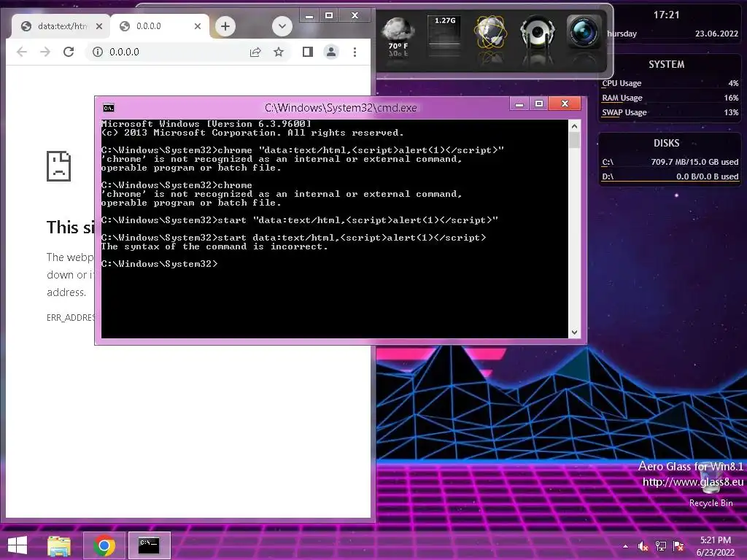Open headphones speaker dock icon
Screen dimensions: 747x560
pos(538,32)
